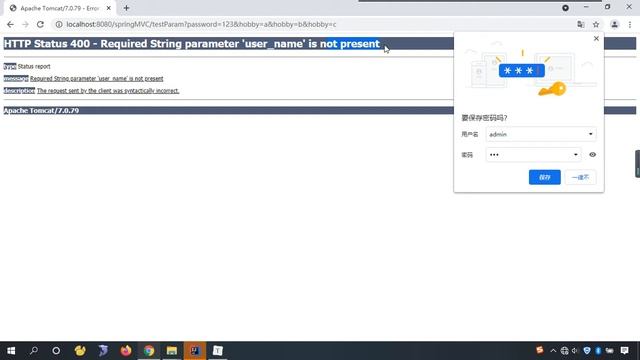Dismiss the save password popup
The width and height of the screenshot is (640, 360).
click(596, 38)
